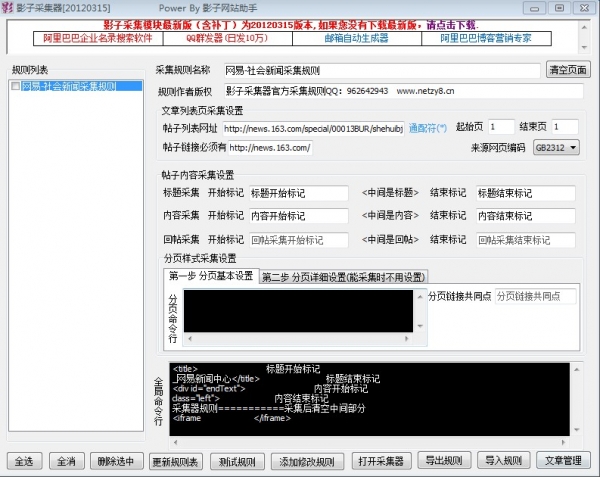Open the 通配符(*) link
The height and width of the screenshot is (477, 600).
tap(427, 128)
